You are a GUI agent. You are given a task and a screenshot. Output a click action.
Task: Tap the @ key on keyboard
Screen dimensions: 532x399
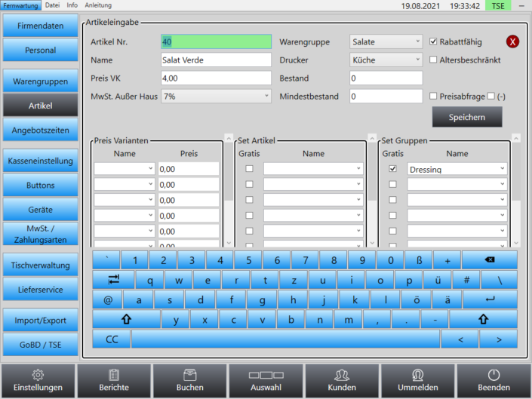108,299
